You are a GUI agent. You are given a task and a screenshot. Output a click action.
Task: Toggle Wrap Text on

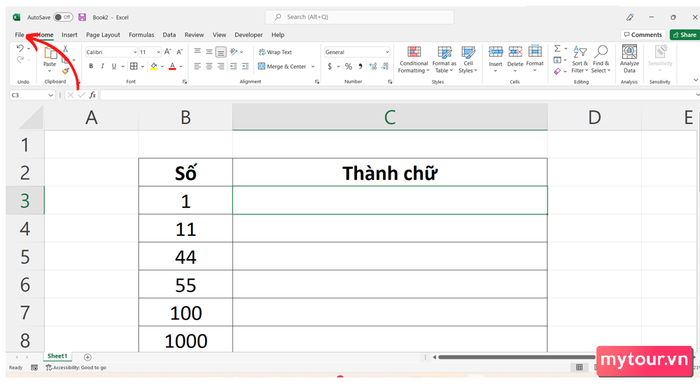pyautogui.click(x=275, y=52)
